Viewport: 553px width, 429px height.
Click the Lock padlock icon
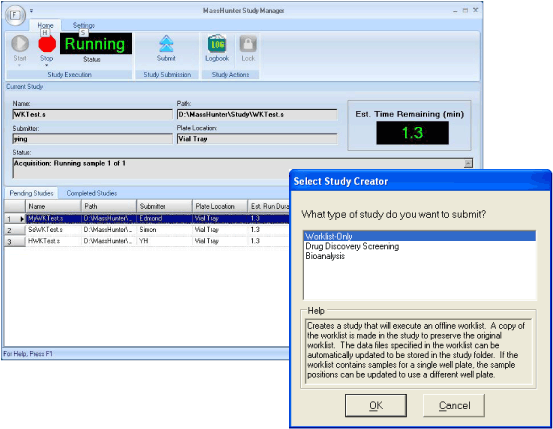click(x=248, y=44)
